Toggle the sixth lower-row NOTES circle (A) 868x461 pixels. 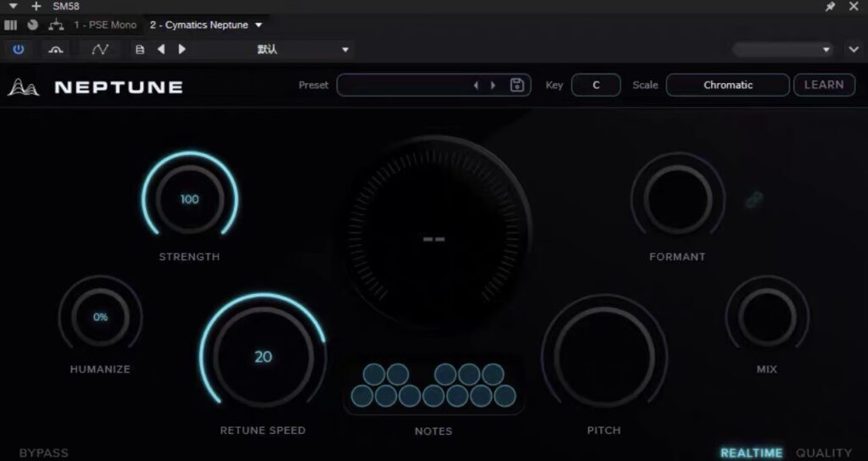click(x=481, y=397)
